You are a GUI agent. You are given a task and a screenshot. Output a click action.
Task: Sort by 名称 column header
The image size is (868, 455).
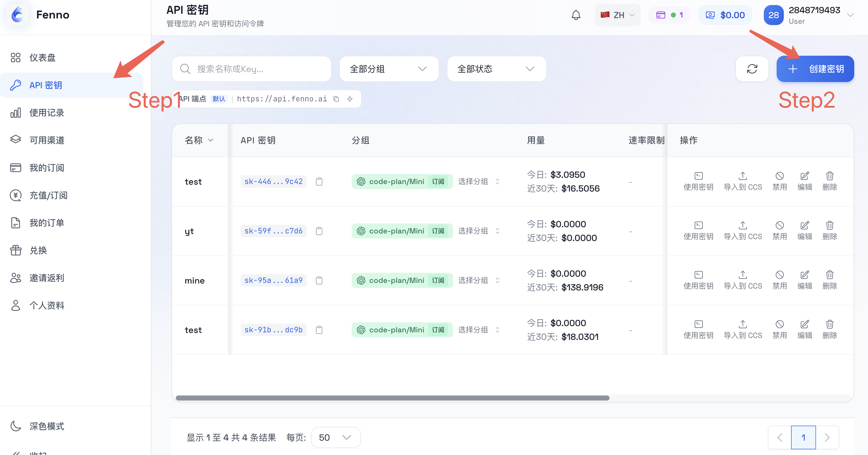point(199,140)
